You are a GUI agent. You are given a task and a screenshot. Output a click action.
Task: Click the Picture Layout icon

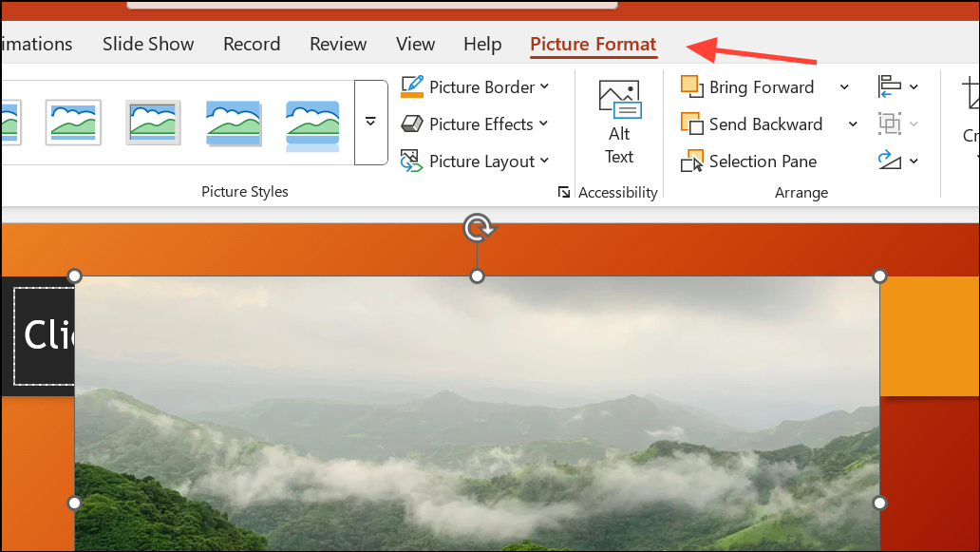coord(412,161)
